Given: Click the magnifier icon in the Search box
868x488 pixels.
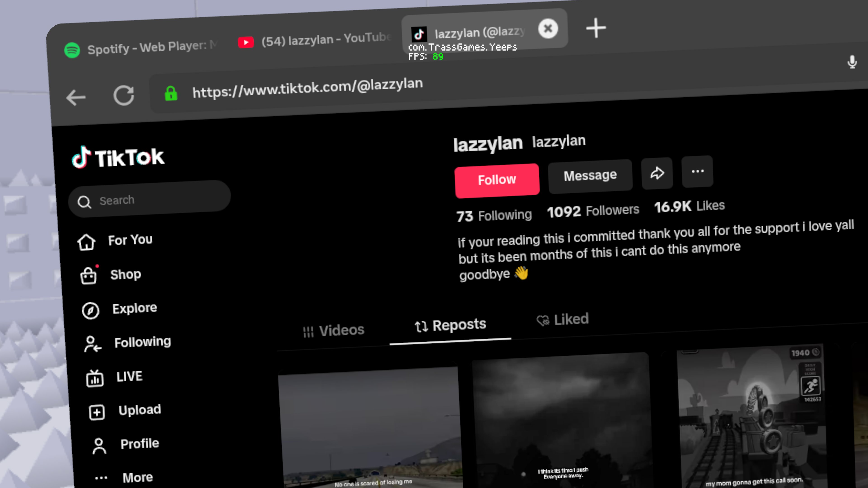Looking at the screenshot, I should [x=84, y=202].
